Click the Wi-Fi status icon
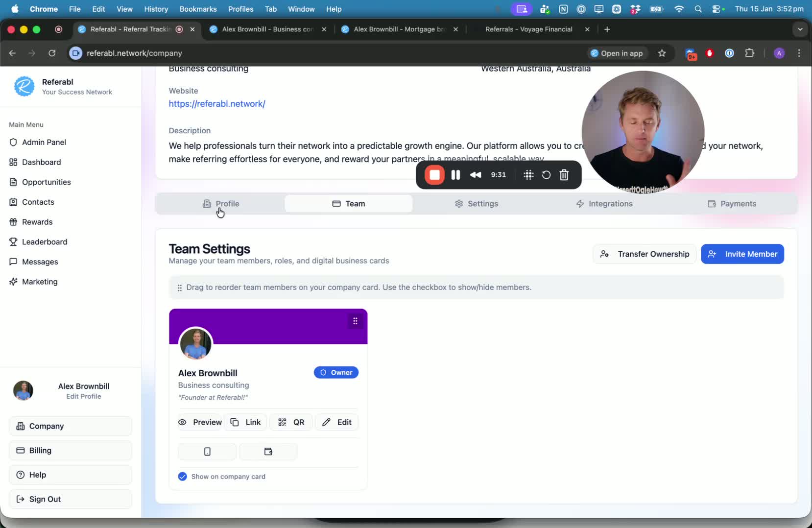 (x=679, y=9)
